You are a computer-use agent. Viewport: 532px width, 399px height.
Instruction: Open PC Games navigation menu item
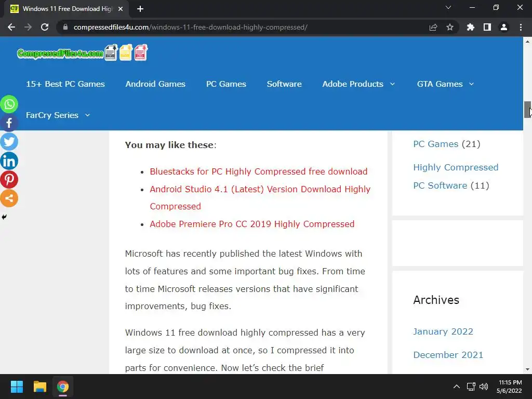227,84
